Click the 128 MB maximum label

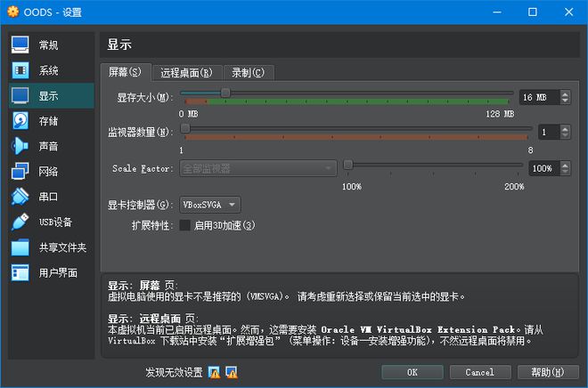click(500, 114)
